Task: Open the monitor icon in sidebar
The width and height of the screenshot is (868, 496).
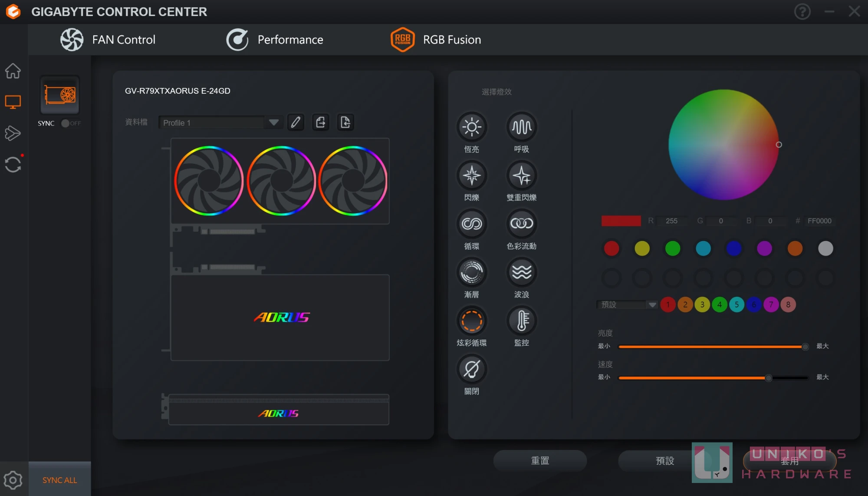Action: 13,102
